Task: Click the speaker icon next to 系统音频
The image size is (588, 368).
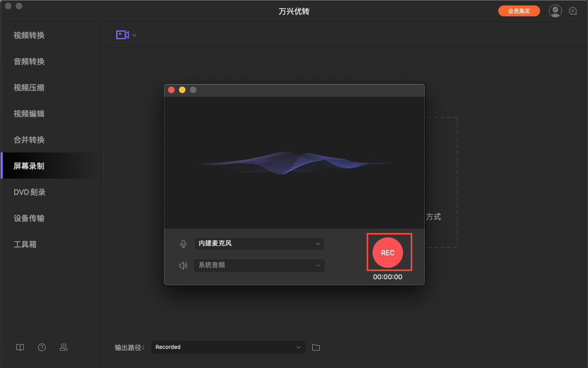Action: coord(183,265)
